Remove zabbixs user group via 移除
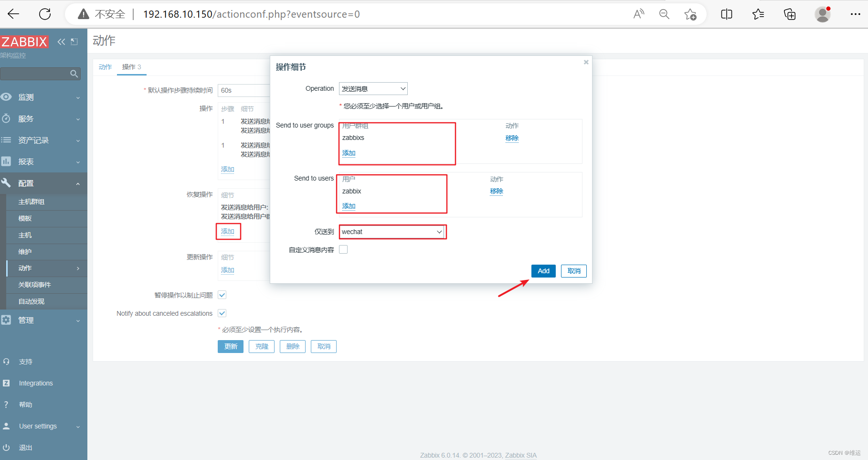The image size is (868, 460). click(512, 138)
